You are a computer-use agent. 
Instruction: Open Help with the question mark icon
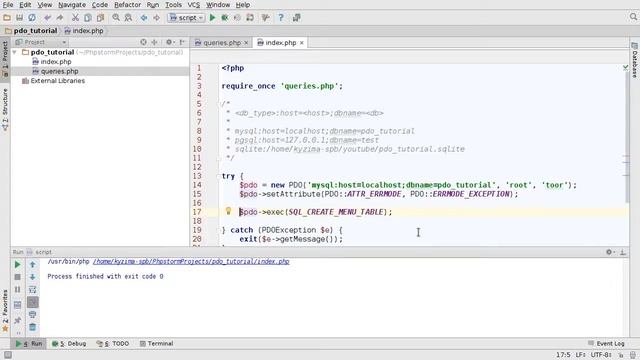pyautogui.click(x=281, y=18)
